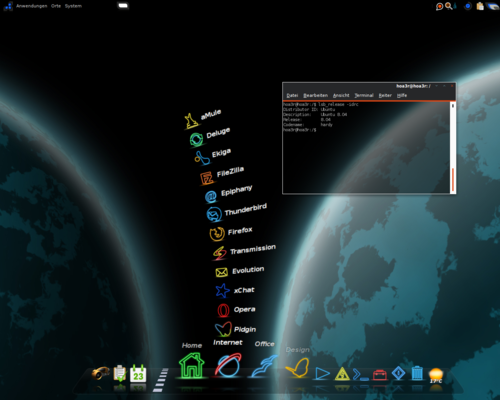Open Deluge torrent client icon
Viewport: 500px width, 400px height.
[x=196, y=139]
